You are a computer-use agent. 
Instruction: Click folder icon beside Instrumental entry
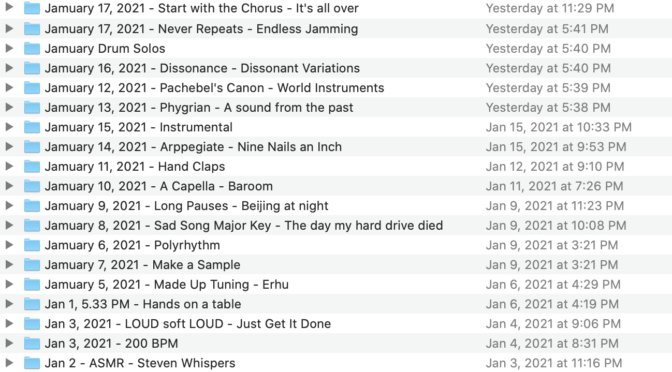point(32,127)
